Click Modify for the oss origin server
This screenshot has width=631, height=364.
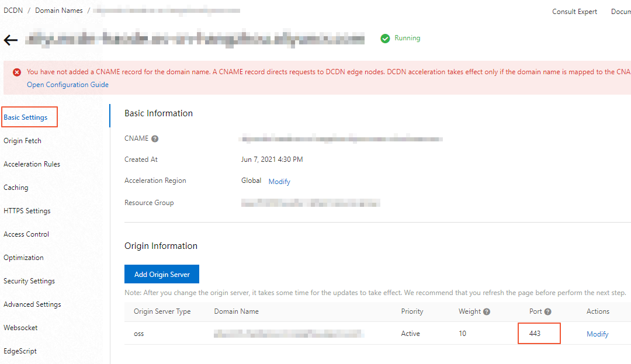(x=597, y=333)
